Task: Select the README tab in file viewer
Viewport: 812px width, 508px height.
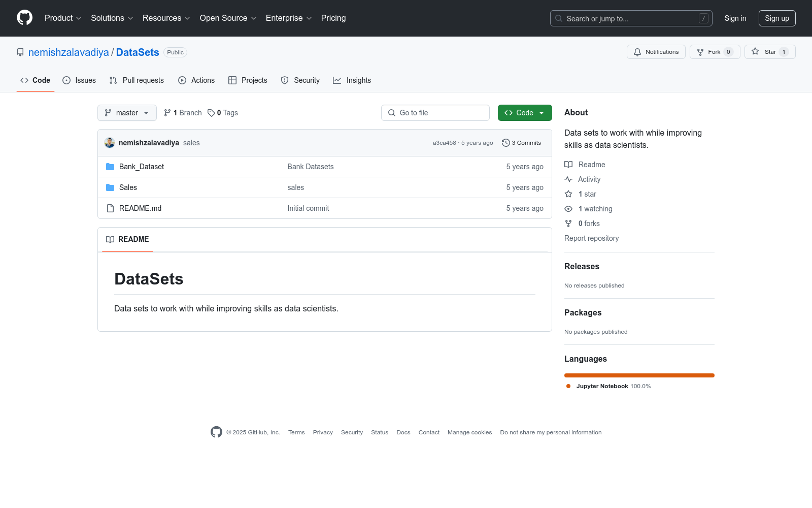Action: click(x=127, y=239)
